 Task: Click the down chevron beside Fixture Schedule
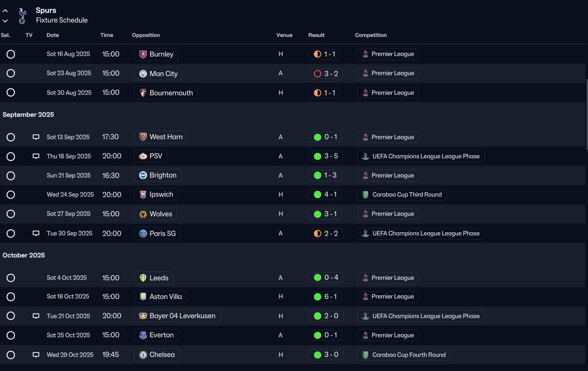(5, 21)
